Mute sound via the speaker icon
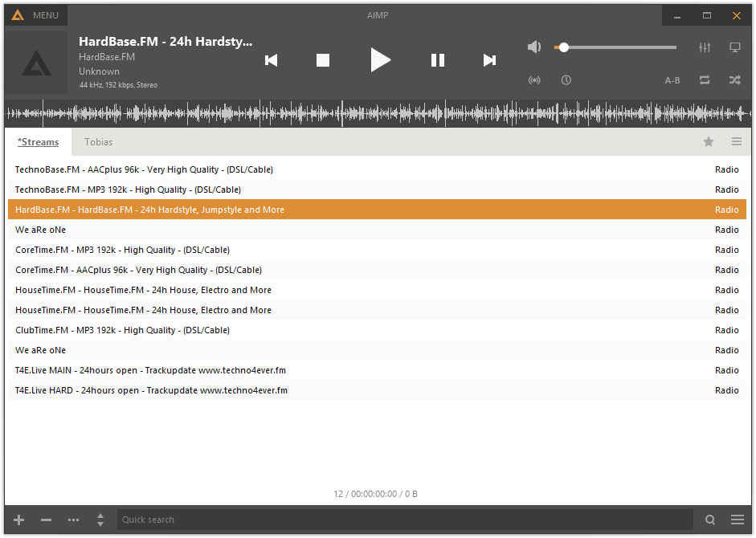 pos(534,47)
